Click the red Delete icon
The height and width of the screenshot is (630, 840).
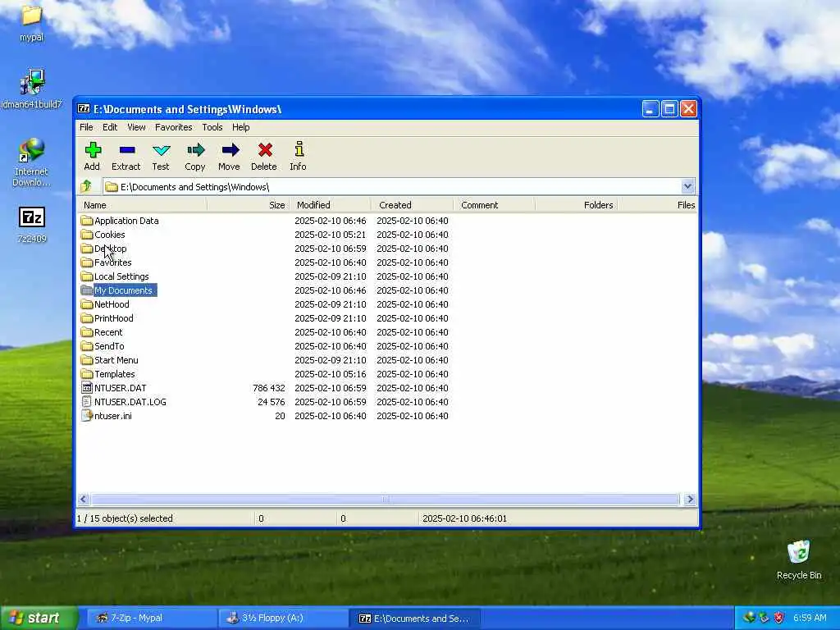tap(265, 150)
